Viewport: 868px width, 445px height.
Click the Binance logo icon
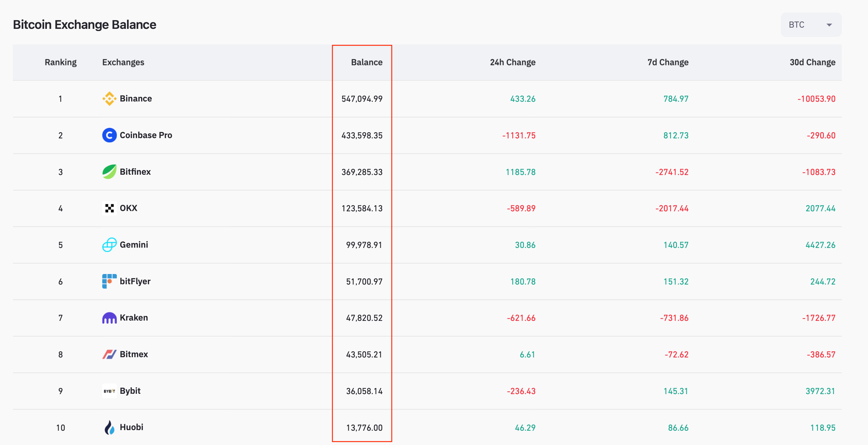point(109,99)
